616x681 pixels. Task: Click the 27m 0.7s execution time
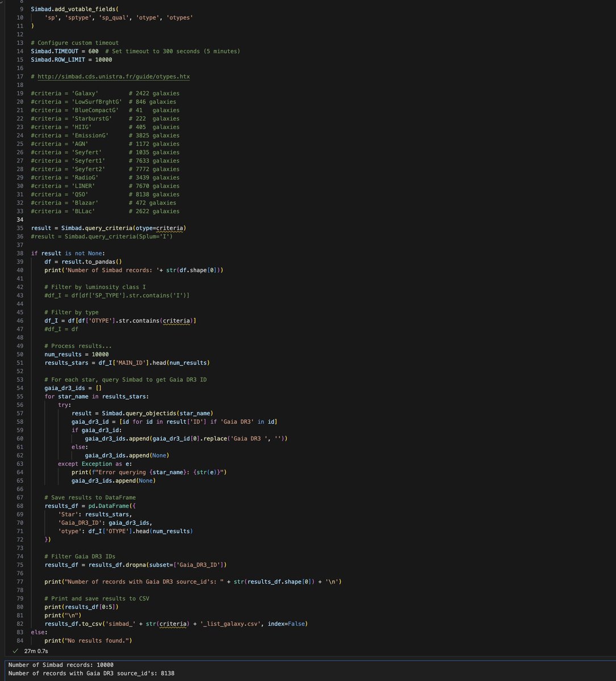[x=36, y=651]
